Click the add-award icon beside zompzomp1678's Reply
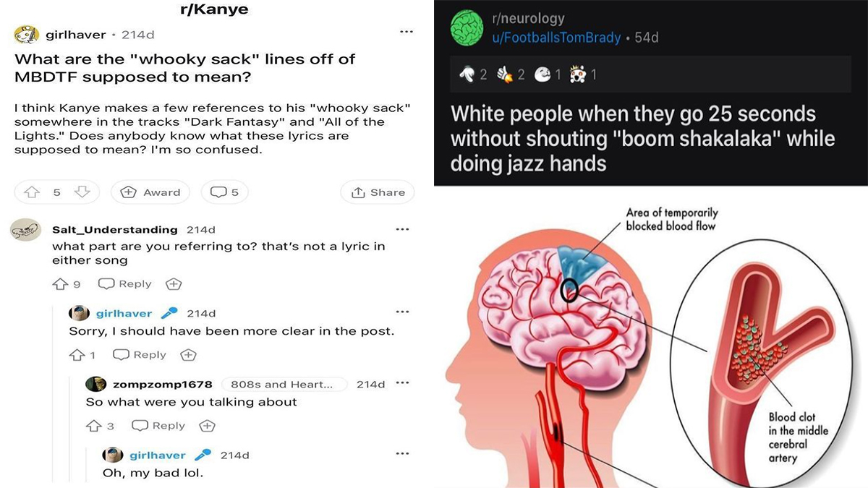 tap(207, 426)
